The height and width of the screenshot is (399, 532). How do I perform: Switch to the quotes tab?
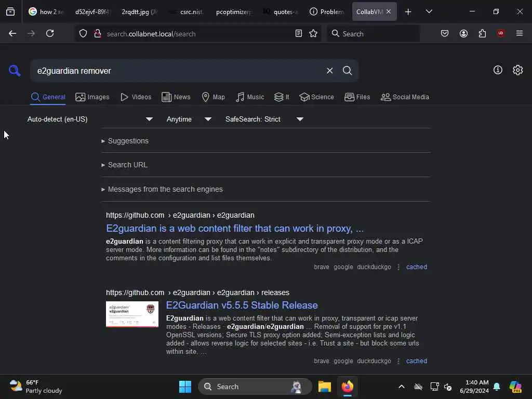click(281, 12)
